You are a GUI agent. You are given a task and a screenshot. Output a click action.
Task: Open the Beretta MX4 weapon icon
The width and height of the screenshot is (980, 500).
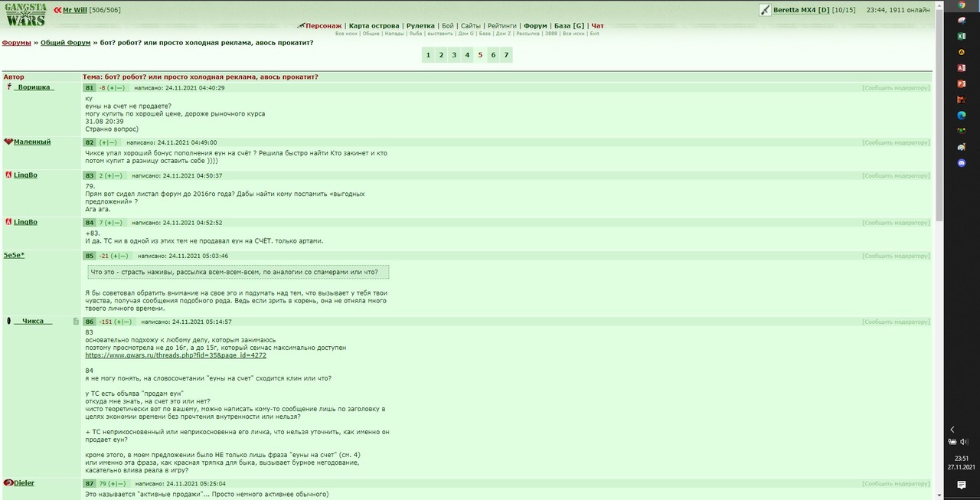[765, 10]
